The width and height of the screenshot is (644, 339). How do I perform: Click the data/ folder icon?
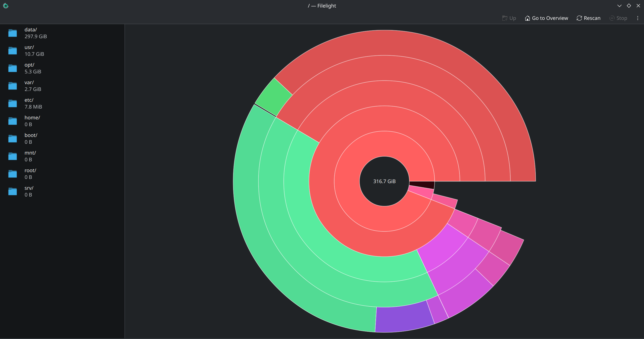(x=13, y=33)
